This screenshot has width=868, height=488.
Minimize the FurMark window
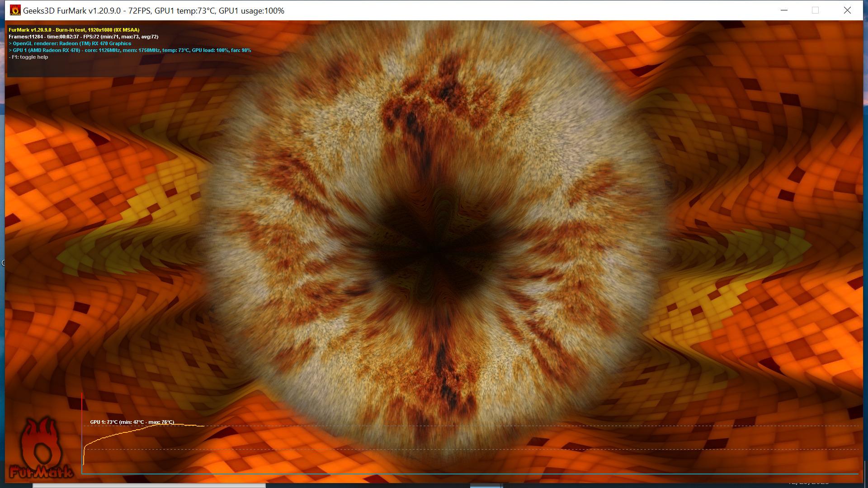(x=784, y=10)
